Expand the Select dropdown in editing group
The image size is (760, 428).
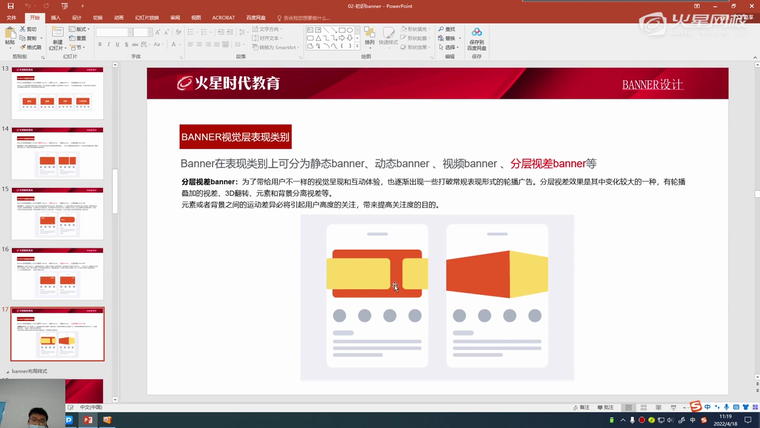[x=451, y=46]
